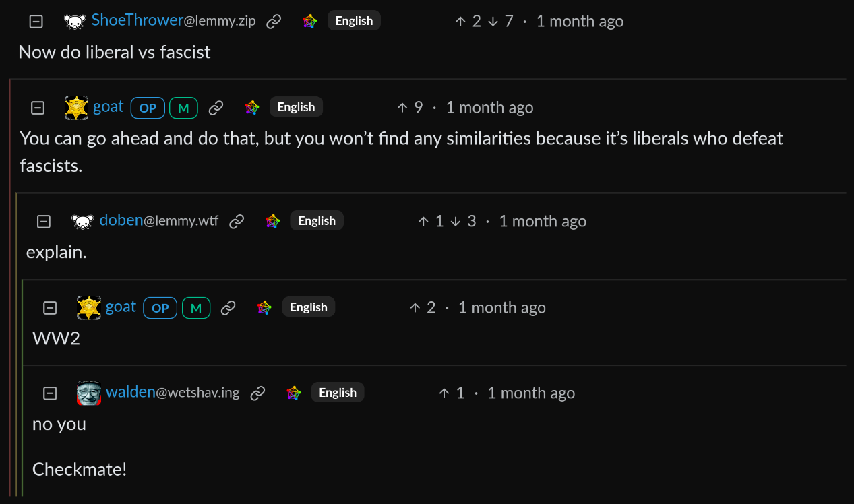Open the link icon beside doben@lemmy.wtf
This screenshot has height=504, width=854.
click(237, 222)
